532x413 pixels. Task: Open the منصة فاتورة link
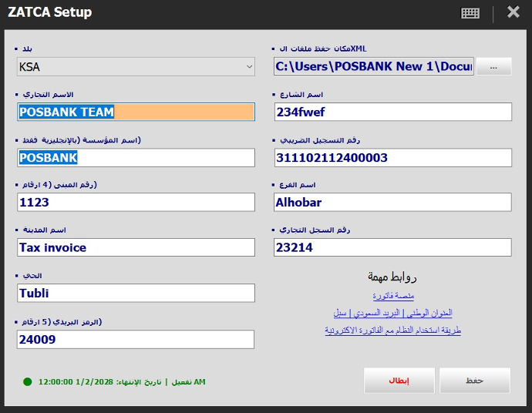pyautogui.click(x=393, y=296)
